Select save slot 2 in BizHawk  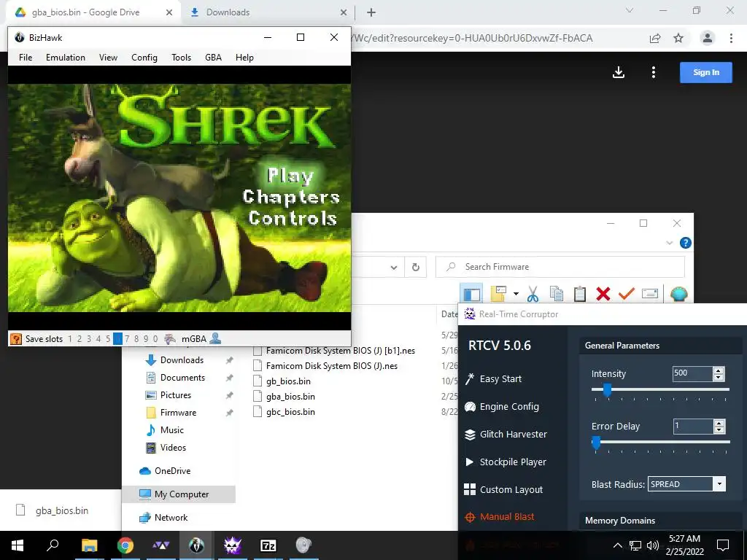click(x=80, y=339)
